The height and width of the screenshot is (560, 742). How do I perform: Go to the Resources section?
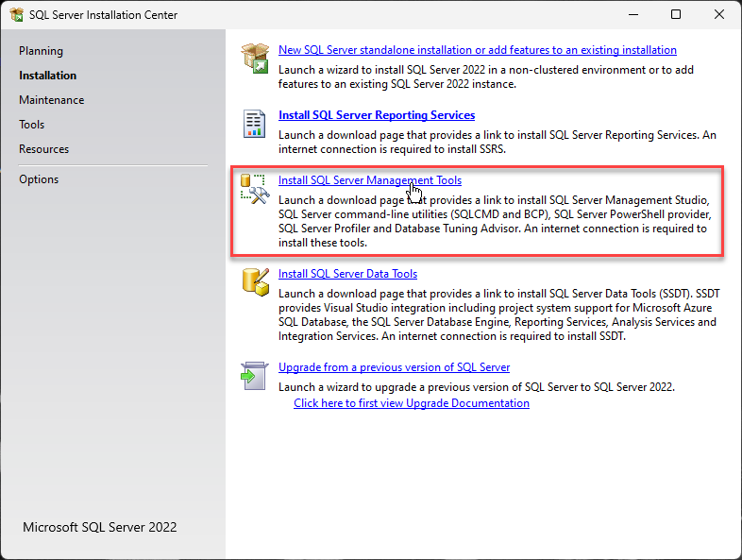(x=43, y=149)
